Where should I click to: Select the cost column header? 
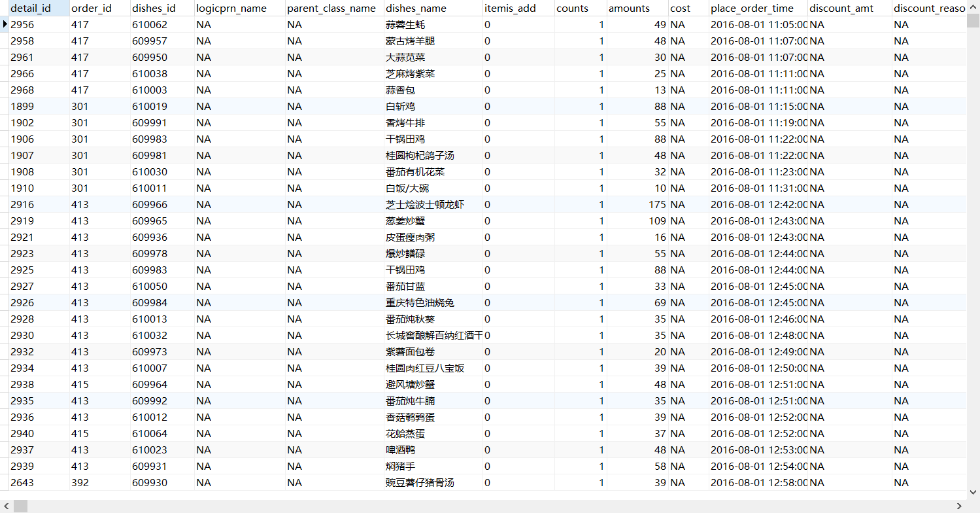pos(688,8)
